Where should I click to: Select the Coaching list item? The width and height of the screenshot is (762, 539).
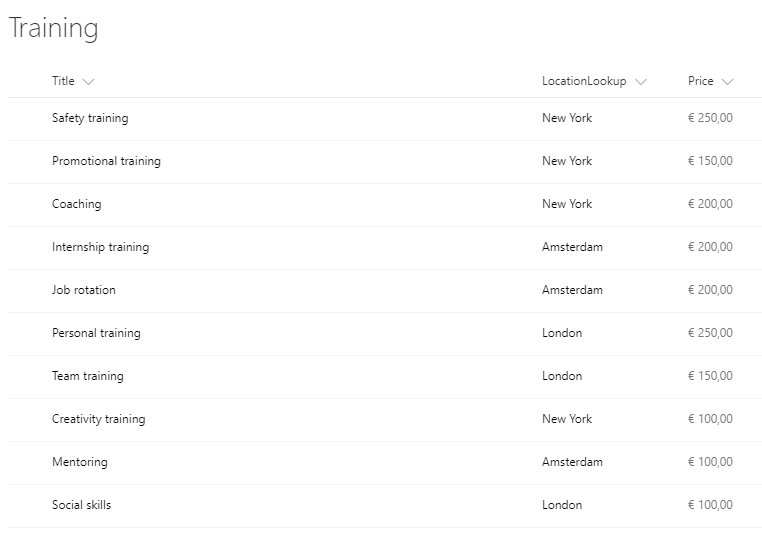pos(77,204)
